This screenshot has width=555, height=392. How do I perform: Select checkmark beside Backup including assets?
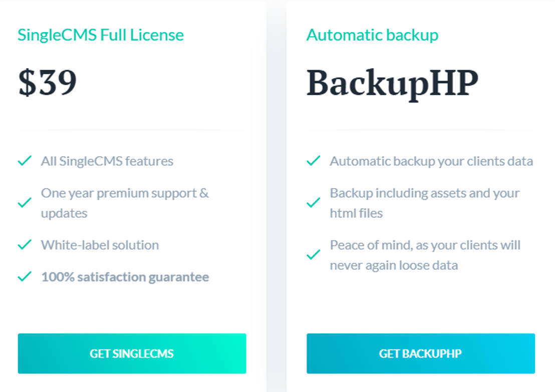pos(313,203)
